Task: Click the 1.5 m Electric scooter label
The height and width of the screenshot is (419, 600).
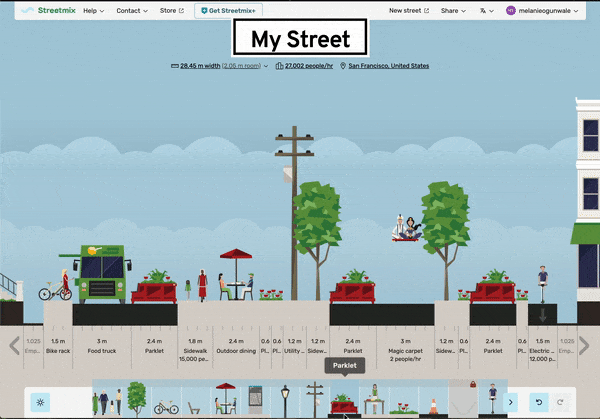Action: (x=543, y=350)
